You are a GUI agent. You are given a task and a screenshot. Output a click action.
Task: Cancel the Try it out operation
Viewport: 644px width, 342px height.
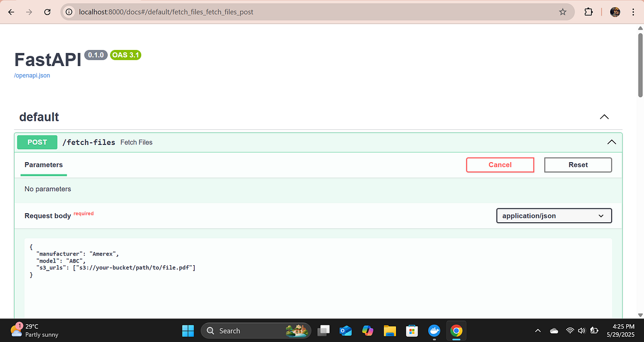pos(500,165)
